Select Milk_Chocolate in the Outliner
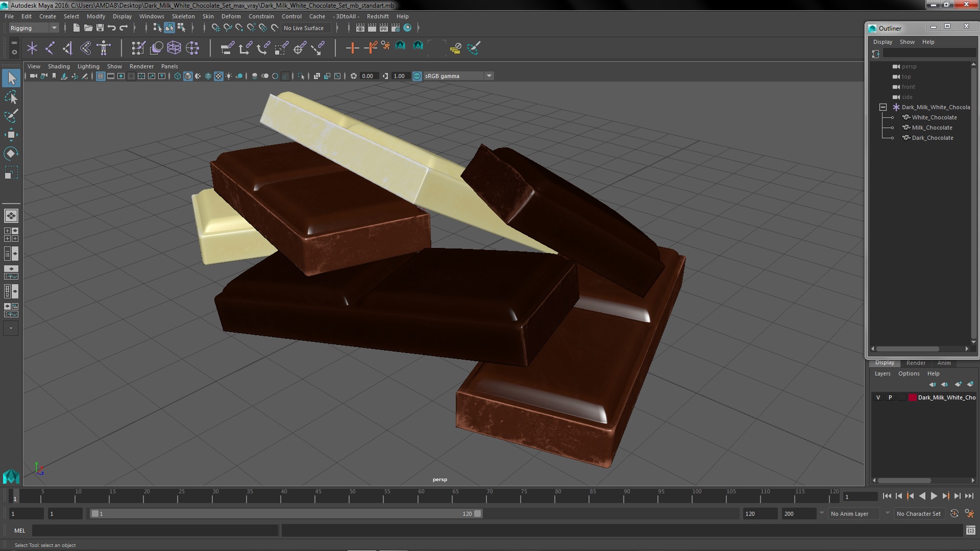 932,128
